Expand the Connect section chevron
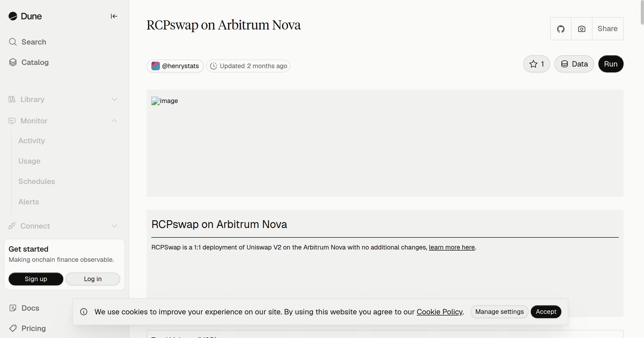This screenshot has width=644, height=338. coord(114,226)
